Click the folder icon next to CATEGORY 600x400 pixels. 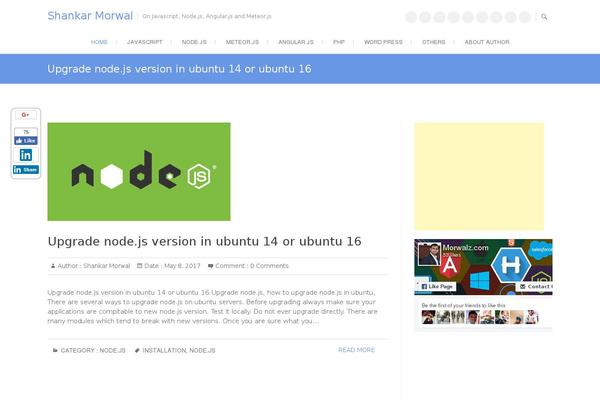pos(55,350)
